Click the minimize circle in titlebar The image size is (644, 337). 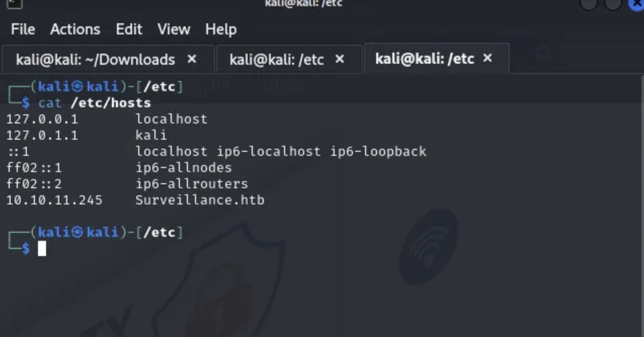tap(589, 4)
